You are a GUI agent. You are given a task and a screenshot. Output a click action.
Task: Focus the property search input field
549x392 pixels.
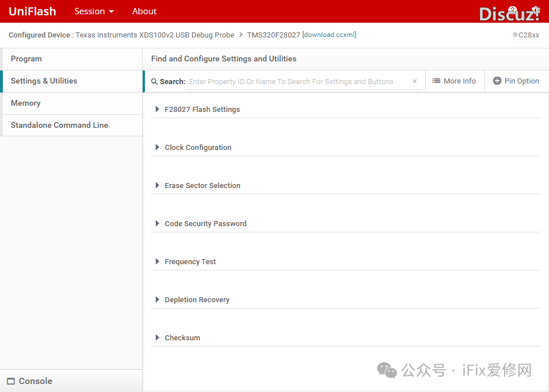tap(296, 82)
